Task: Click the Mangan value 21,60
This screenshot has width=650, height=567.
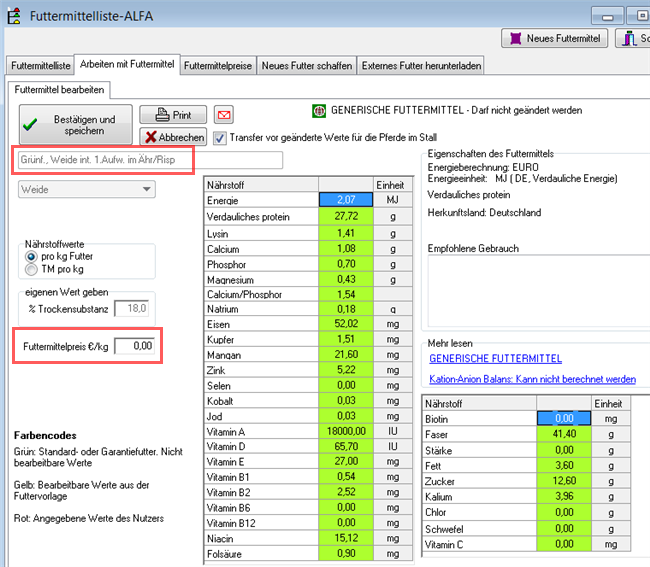Action: 346,354
